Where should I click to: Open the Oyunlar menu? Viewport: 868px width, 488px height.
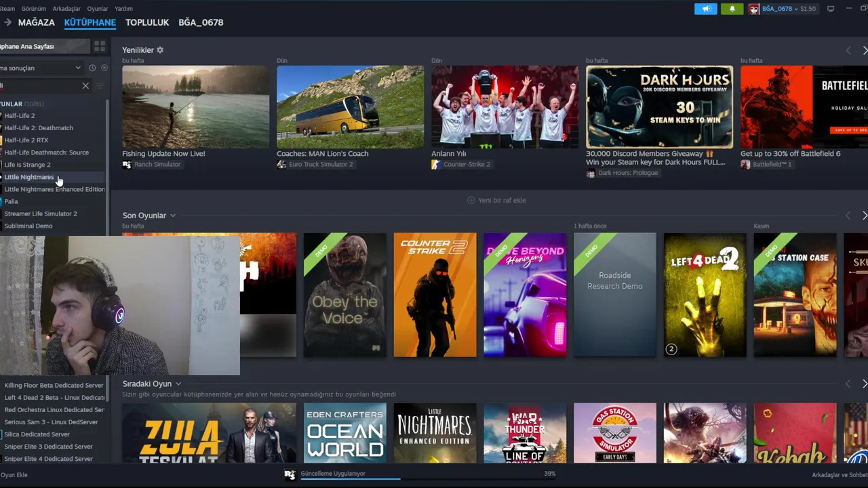pos(98,9)
